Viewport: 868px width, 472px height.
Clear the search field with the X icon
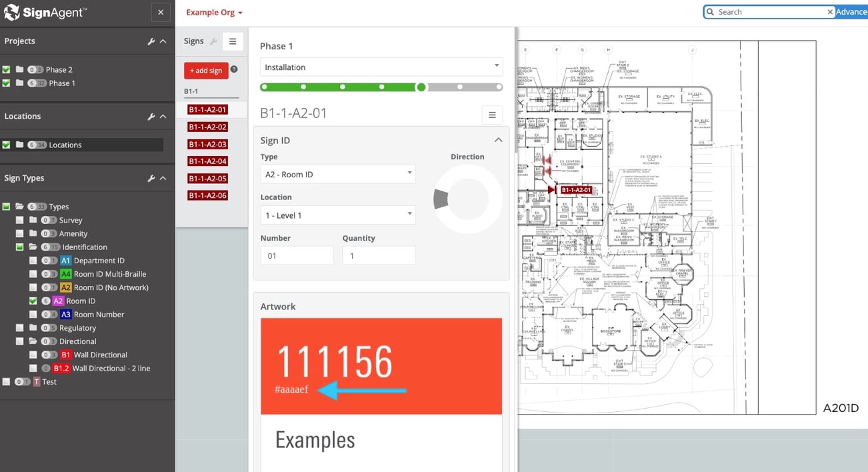click(830, 12)
